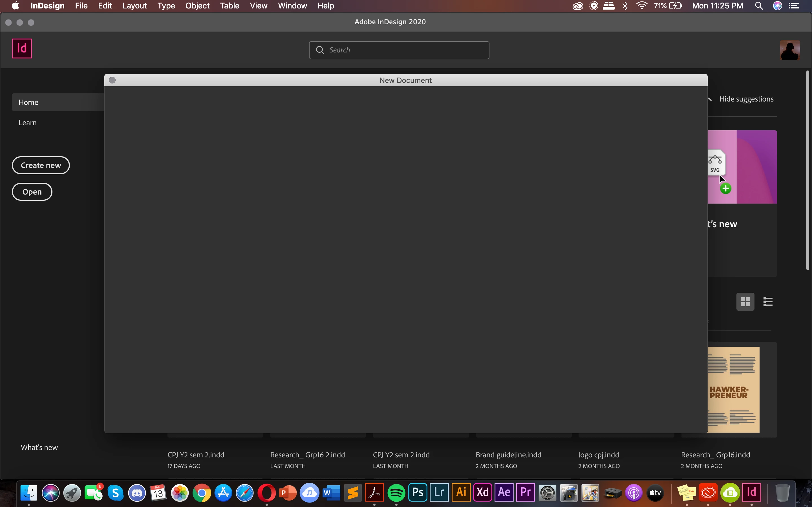The width and height of the screenshot is (812, 507).
Task: Switch to list view of recent files
Action: pos(768,302)
